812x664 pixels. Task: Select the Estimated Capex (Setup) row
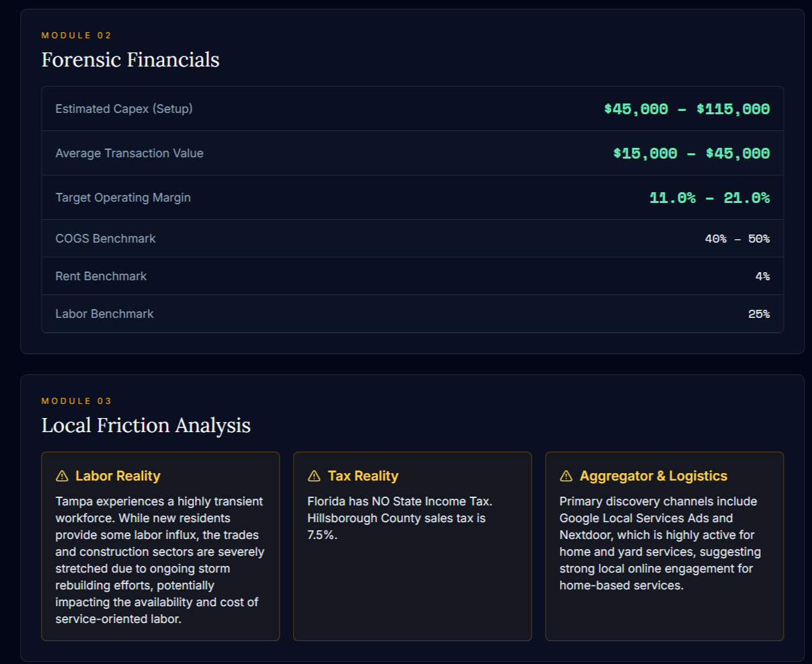coord(412,109)
